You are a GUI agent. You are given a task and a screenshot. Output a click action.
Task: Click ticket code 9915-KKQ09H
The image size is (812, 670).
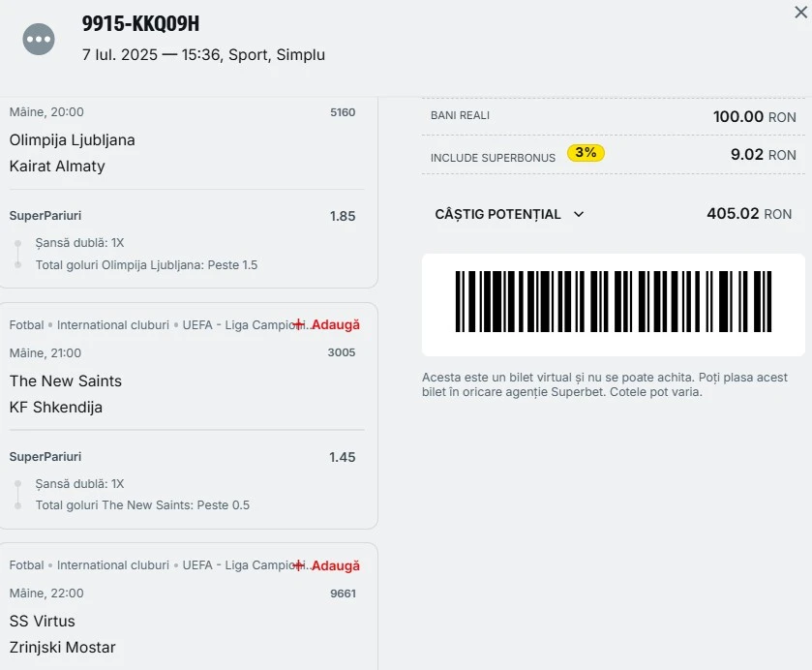tap(140, 23)
